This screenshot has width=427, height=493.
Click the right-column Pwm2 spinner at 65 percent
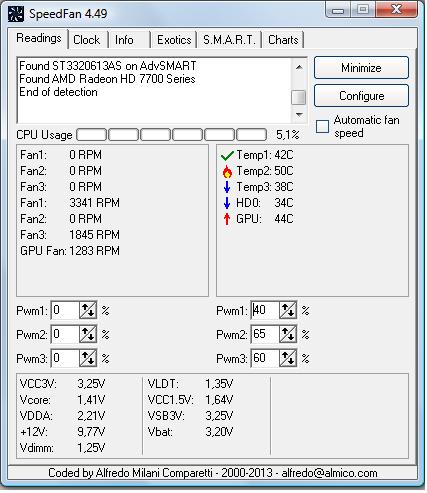point(288,334)
